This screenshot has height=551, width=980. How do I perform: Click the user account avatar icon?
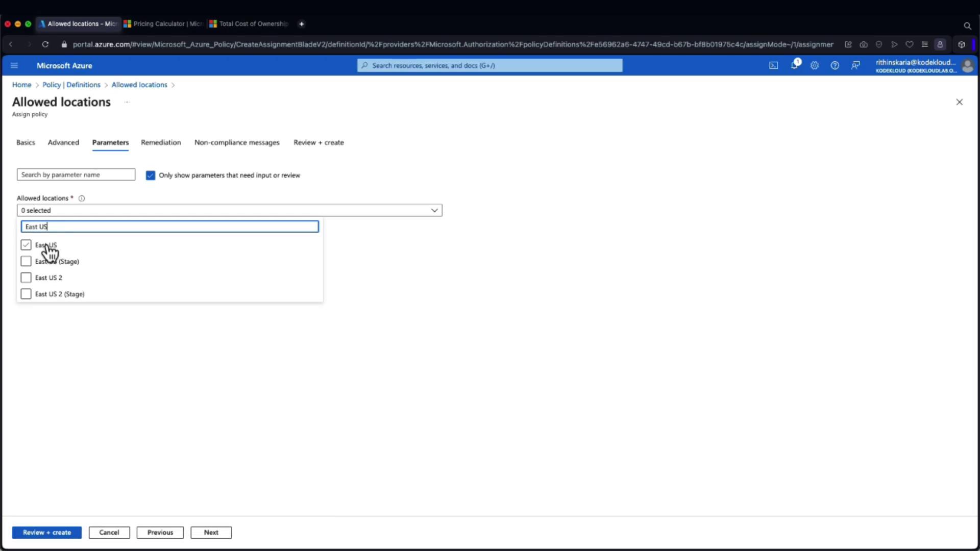pos(967,66)
